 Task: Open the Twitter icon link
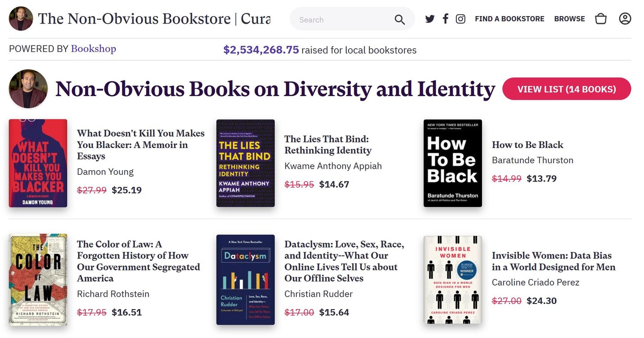(430, 19)
